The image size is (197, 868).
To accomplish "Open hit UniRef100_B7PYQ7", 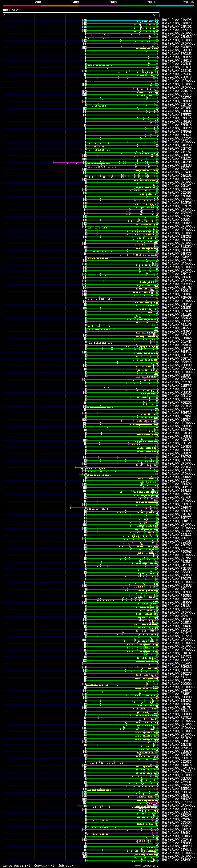I will [177, 349].
